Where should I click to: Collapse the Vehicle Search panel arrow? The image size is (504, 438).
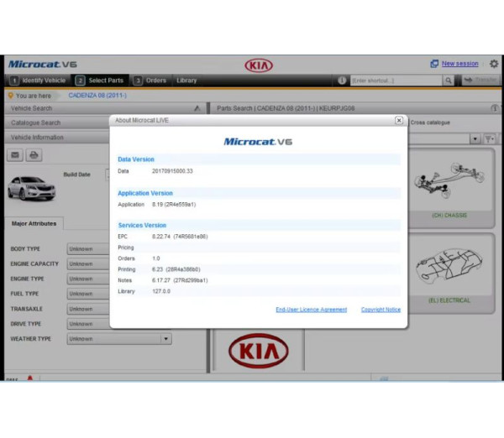[197, 108]
